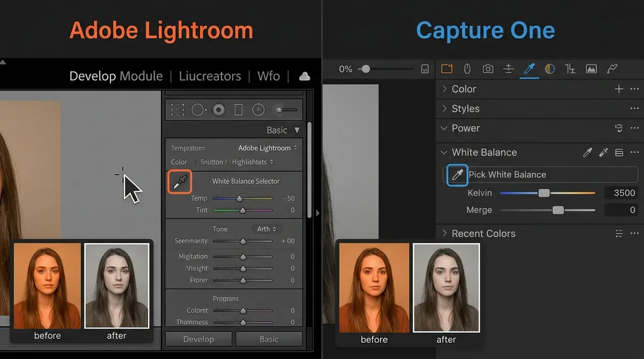Image resolution: width=644 pixels, height=359 pixels.
Task: Select the Lightroom after thumbnail
Action: (x=117, y=286)
